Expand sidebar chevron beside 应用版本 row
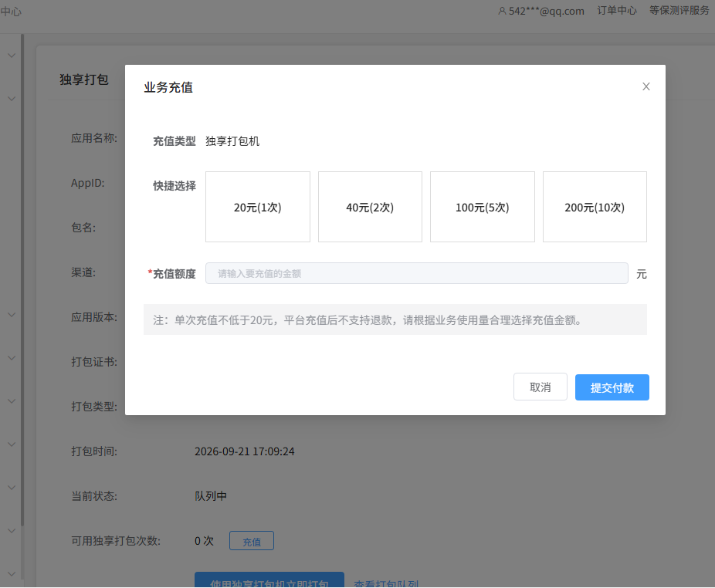Screen dimensions: 715x588 coord(12,315)
